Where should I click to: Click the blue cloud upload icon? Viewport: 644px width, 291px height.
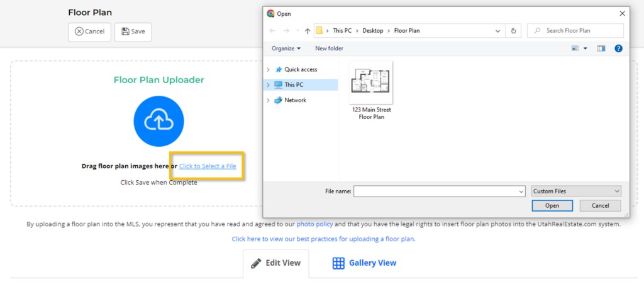point(158,122)
